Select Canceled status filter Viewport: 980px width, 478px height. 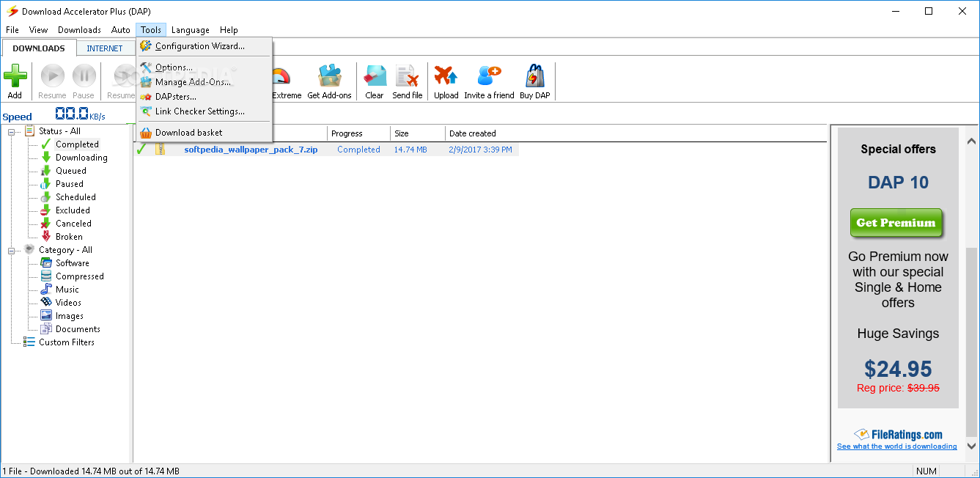click(73, 224)
